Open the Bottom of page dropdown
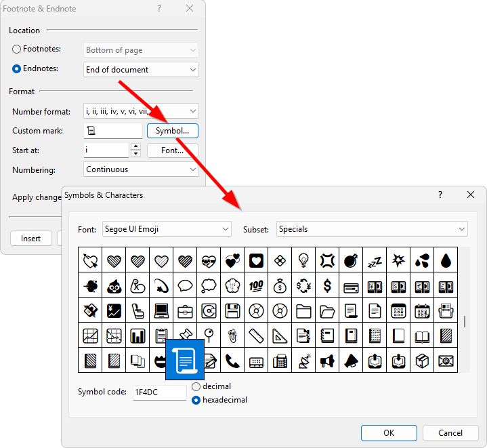 [x=141, y=50]
